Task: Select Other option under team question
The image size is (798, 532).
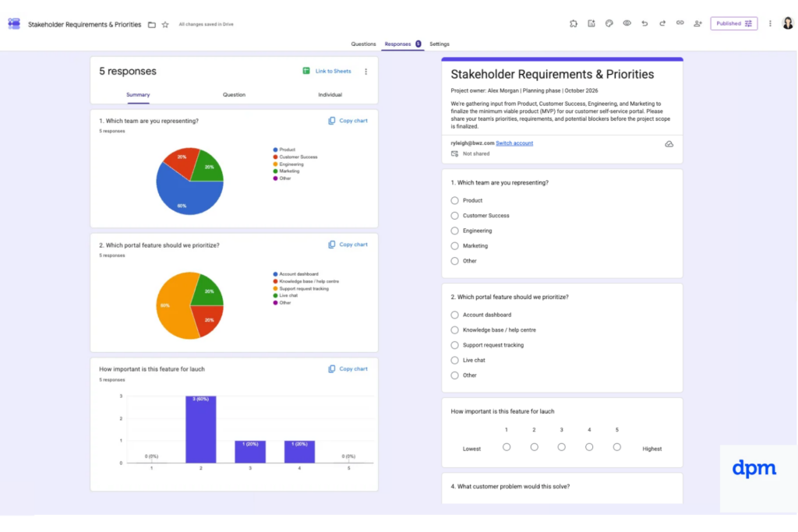Action: point(454,261)
